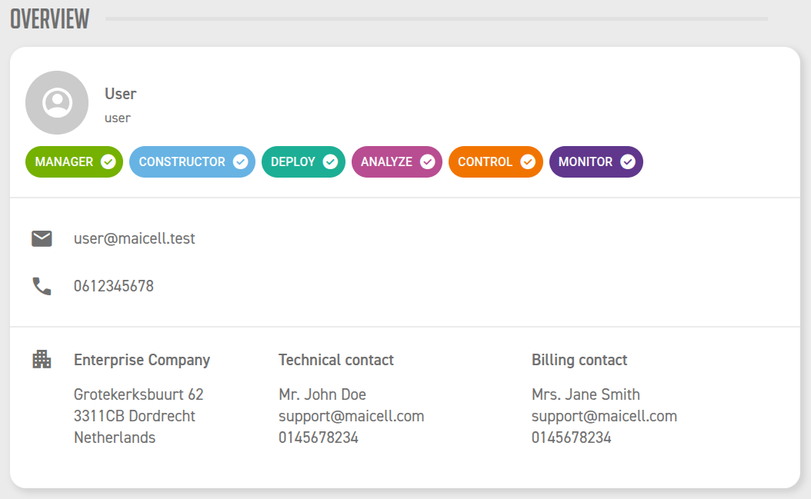Click the display name 'User'

point(121,94)
